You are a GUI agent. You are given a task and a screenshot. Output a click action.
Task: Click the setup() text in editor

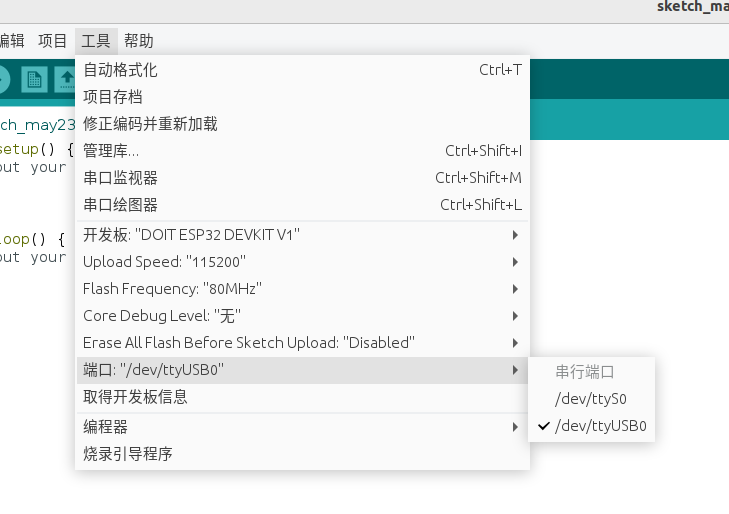pyautogui.click(x=27, y=150)
